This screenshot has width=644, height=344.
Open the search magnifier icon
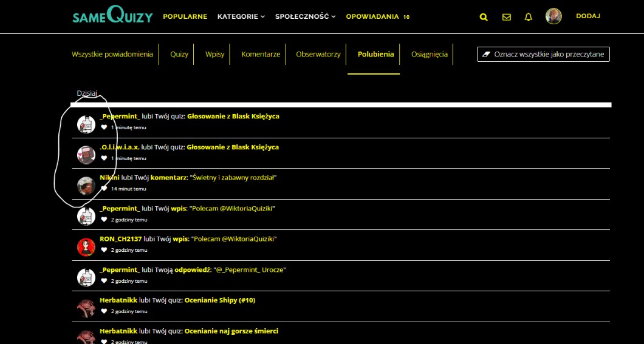pos(484,17)
